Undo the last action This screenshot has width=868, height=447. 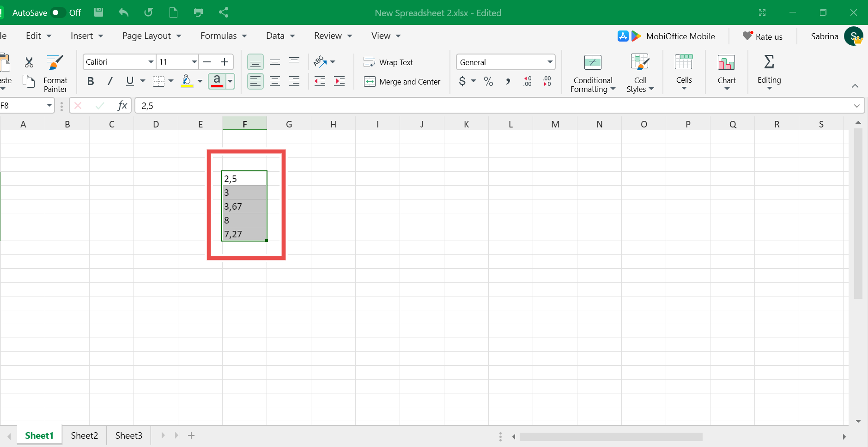(x=123, y=12)
